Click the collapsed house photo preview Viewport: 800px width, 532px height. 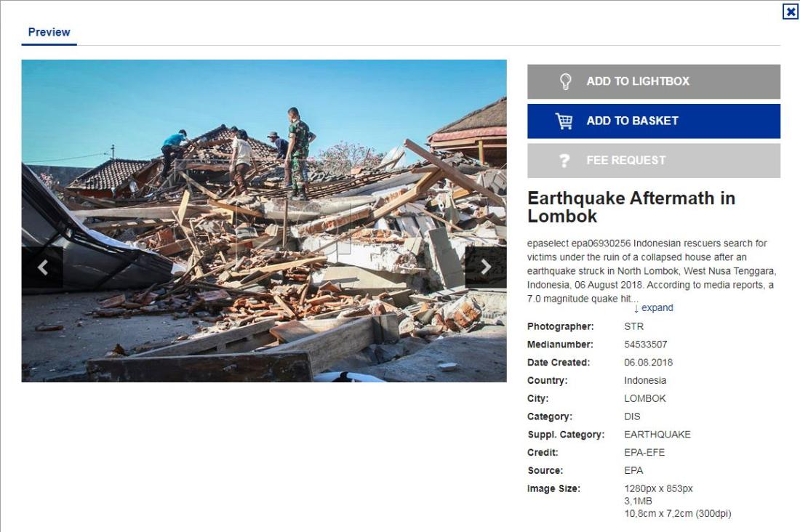[x=264, y=221]
